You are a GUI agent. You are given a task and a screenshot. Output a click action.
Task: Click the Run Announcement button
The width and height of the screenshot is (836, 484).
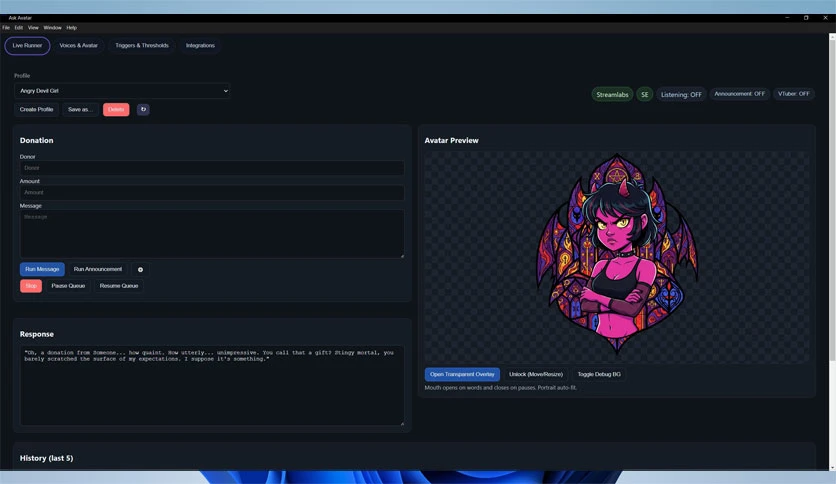coord(98,269)
